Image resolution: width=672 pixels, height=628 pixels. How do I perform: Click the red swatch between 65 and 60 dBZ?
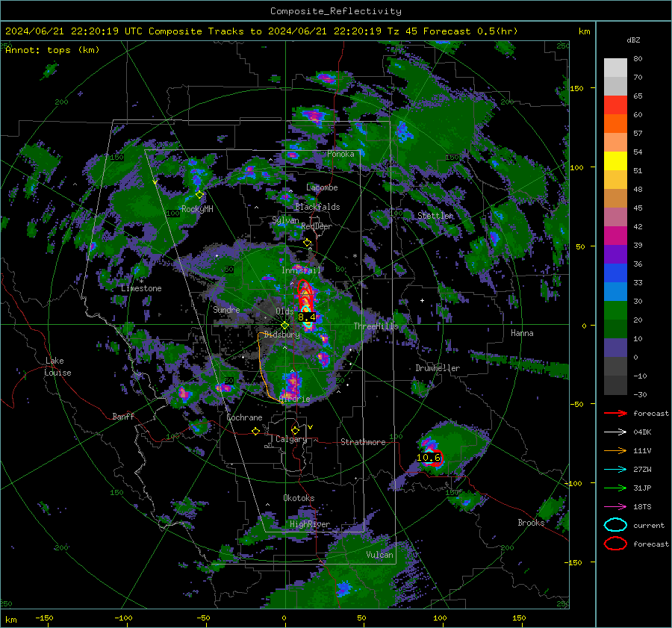pos(615,105)
